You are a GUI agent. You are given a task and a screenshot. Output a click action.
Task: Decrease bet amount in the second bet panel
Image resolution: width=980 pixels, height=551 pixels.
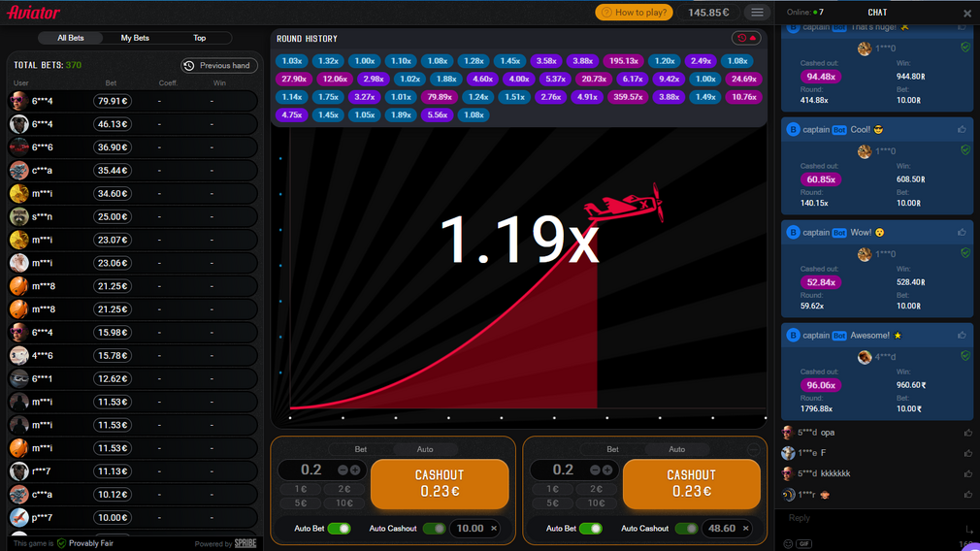(x=595, y=470)
